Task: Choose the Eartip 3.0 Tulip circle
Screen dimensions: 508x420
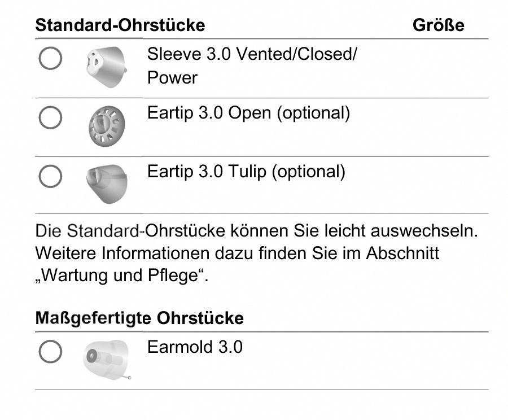Action: pos(50,177)
